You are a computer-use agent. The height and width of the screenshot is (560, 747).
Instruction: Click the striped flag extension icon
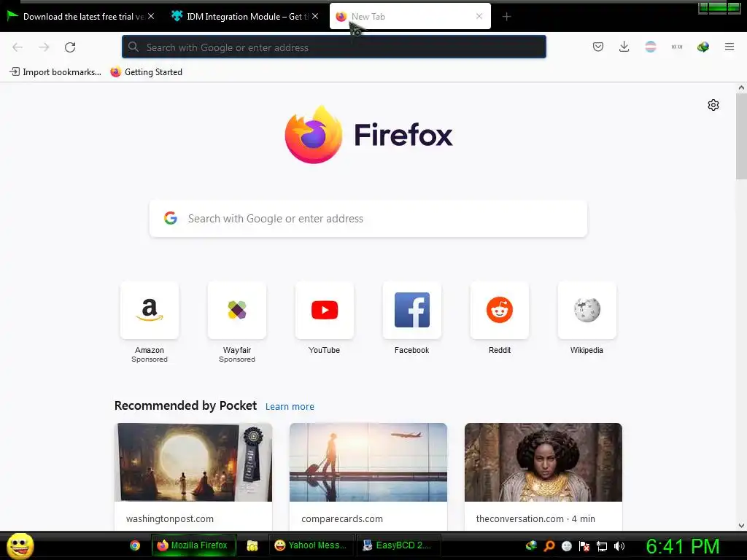(x=650, y=47)
